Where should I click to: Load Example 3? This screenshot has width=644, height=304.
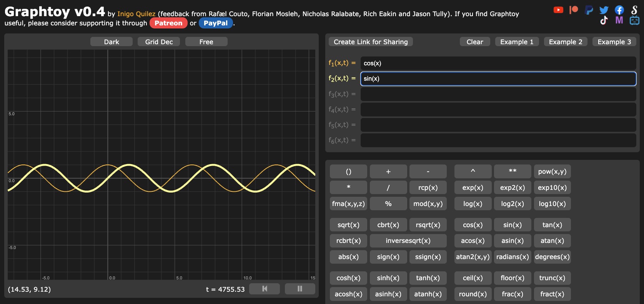(614, 42)
